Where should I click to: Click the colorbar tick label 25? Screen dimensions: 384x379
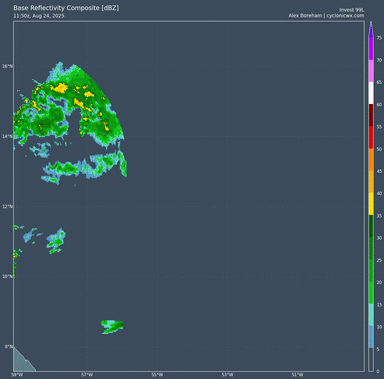tap(379, 260)
